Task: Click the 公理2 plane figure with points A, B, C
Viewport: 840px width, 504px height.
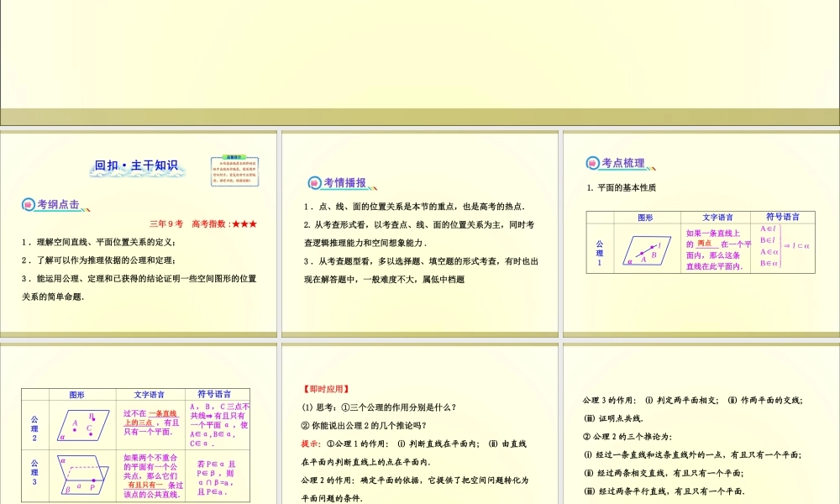Action: tap(83, 425)
